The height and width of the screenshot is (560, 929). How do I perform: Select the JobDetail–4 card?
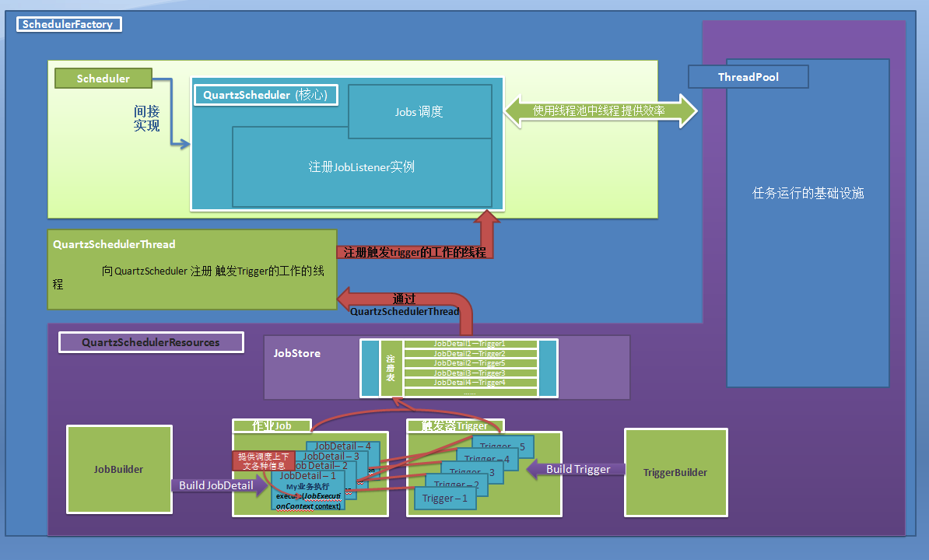coord(343,446)
